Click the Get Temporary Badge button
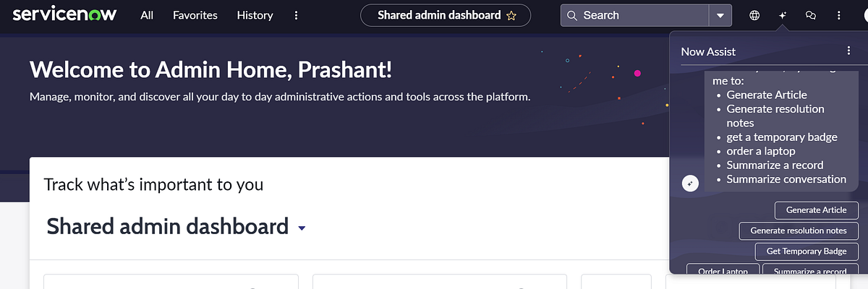This screenshot has height=289, width=868. 806,251
